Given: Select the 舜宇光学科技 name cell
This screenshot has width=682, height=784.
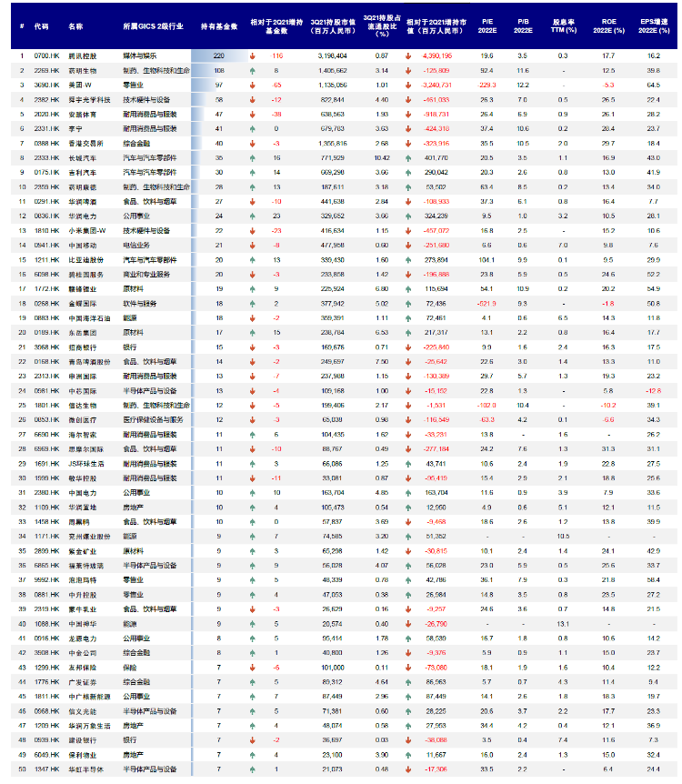Looking at the screenshot, I should pos(89,100).
